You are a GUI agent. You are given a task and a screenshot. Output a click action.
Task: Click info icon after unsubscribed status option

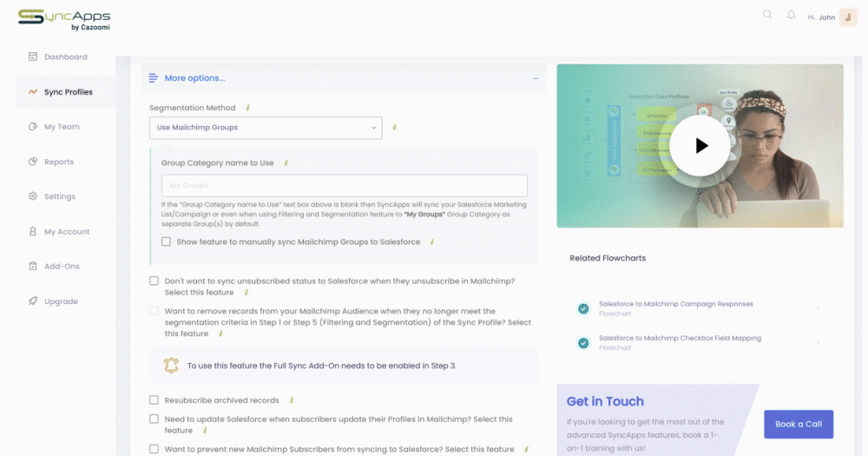[246, 292]
